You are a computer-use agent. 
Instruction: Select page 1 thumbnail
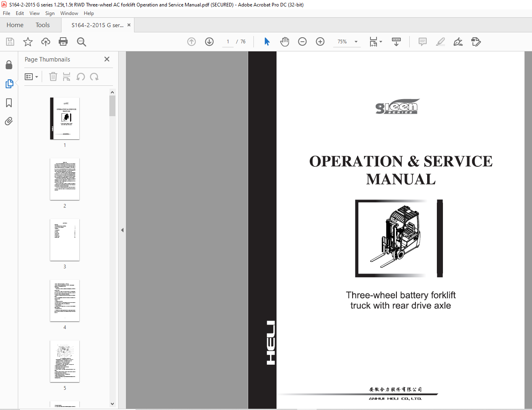click(x=65, y=119)
